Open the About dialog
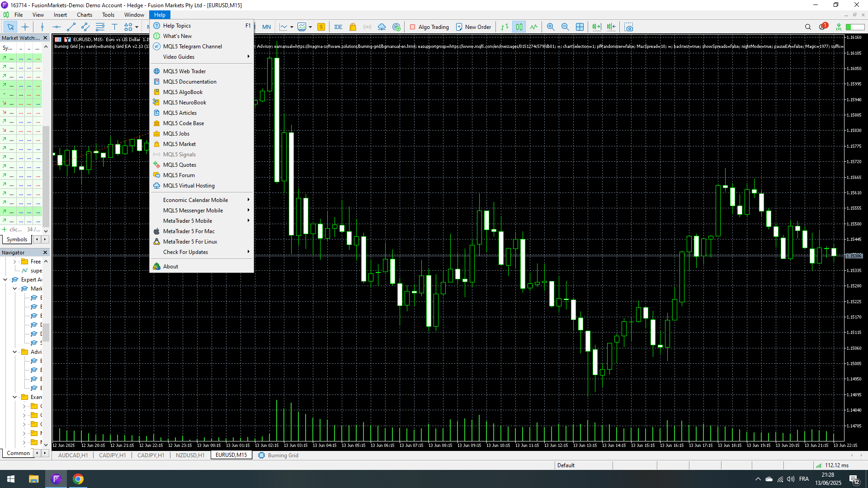Screen dimensions: 868x488 (202, 267)
